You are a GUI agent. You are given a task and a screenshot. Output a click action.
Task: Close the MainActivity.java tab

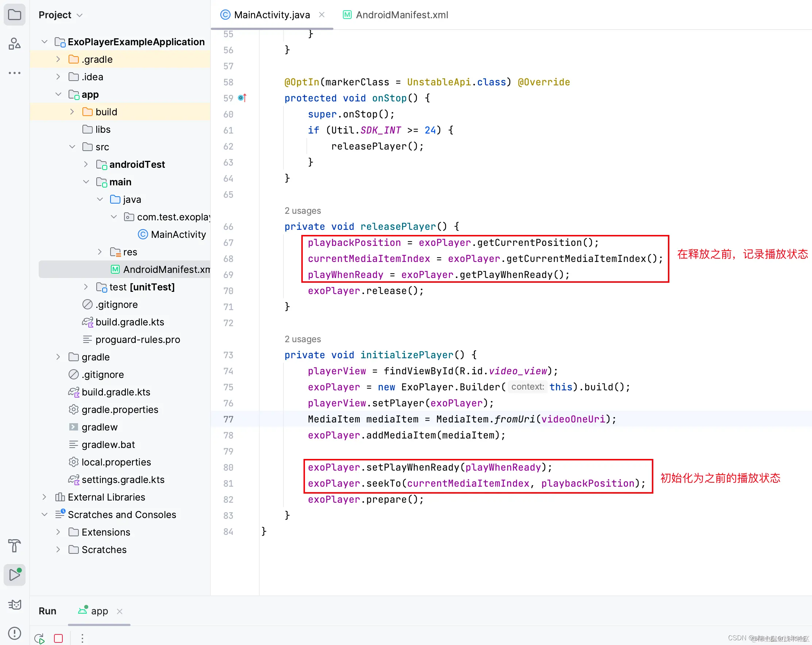(322, 15)
